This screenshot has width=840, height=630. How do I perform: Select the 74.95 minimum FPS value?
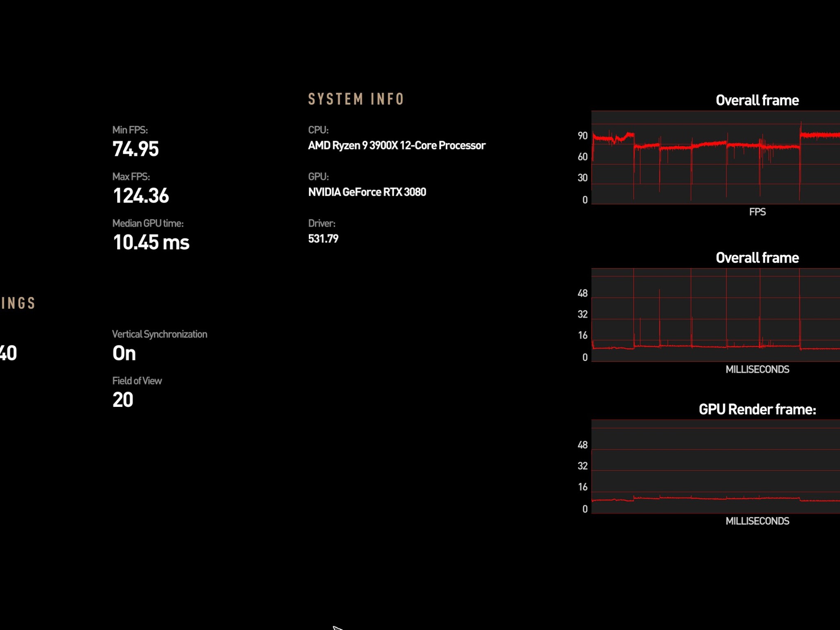[x=136, y=149]
